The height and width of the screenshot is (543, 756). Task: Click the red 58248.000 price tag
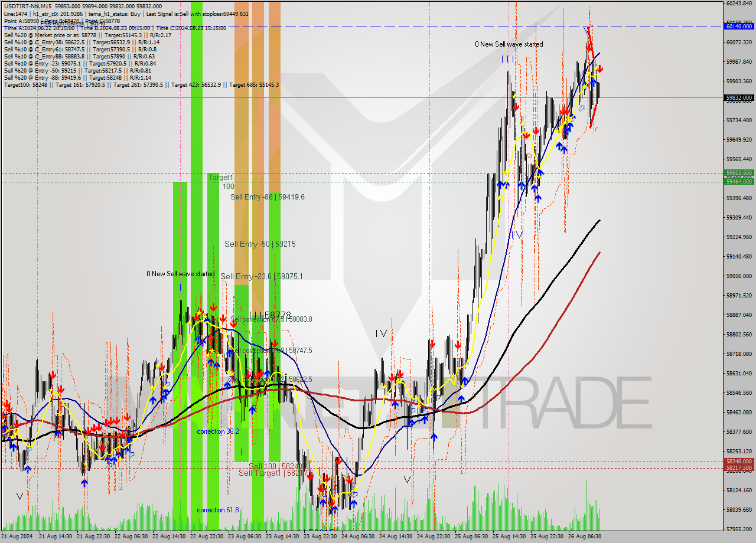pos(739,461)
